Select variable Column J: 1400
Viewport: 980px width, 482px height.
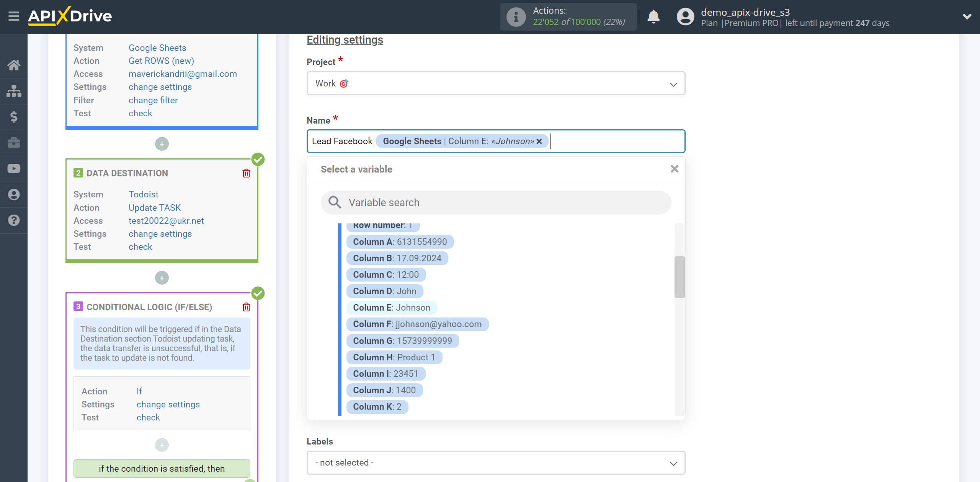pos(384,390)
